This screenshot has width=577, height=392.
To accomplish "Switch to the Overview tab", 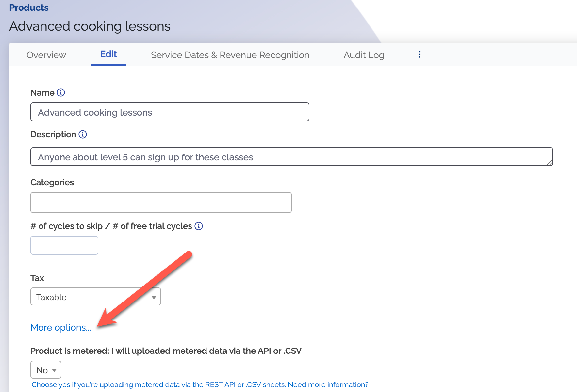I will [x=46, y=55].
